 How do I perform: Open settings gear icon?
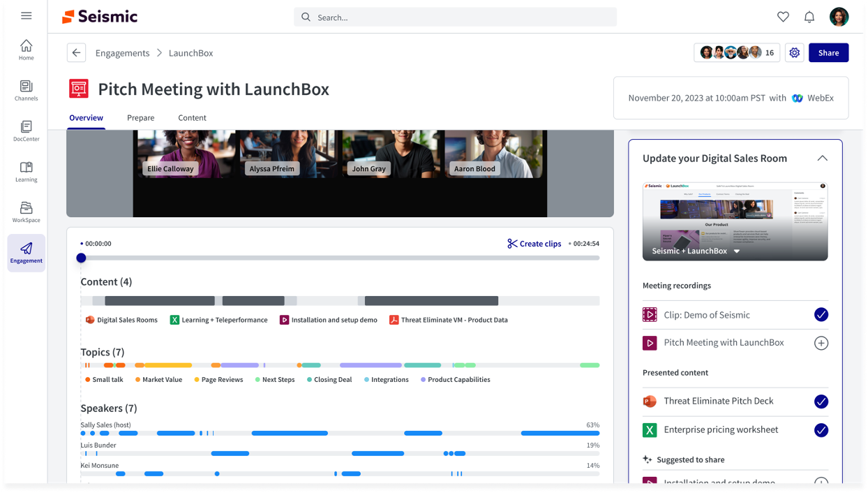point(794,53)
